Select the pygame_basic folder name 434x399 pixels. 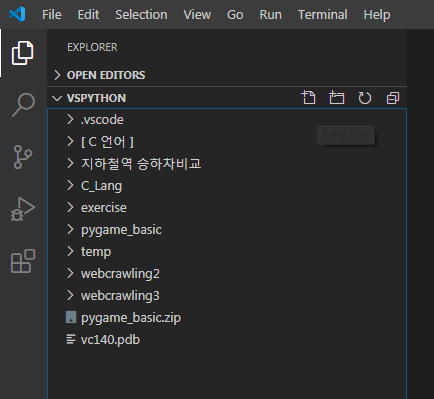coord(121,230)
